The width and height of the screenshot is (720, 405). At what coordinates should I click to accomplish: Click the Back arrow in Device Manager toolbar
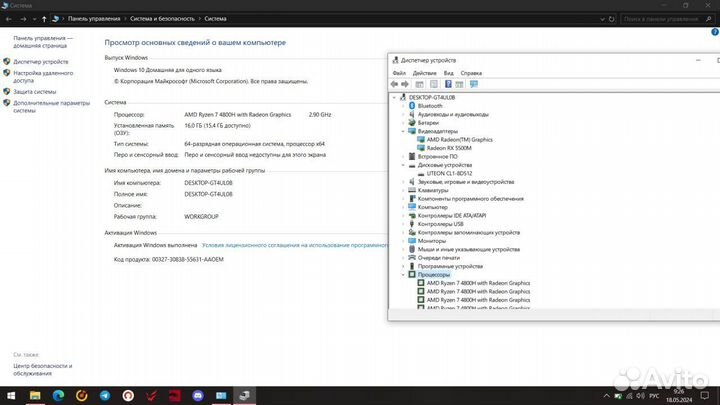pos(394,84)
